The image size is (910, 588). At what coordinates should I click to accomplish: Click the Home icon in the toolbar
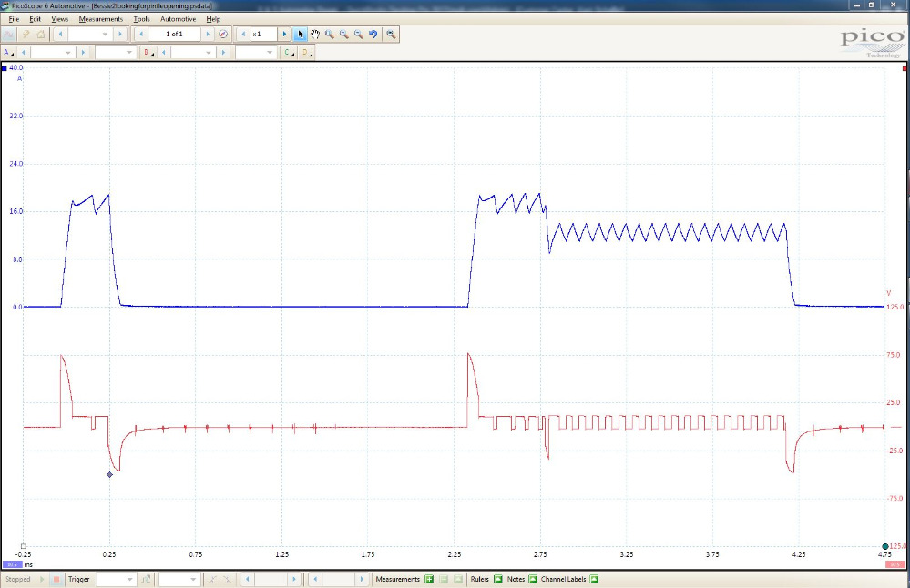coord(41,35)
